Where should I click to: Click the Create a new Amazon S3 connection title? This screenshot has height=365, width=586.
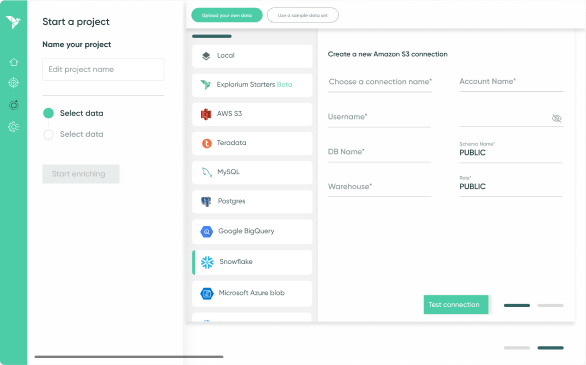click(x=388, y=54)
